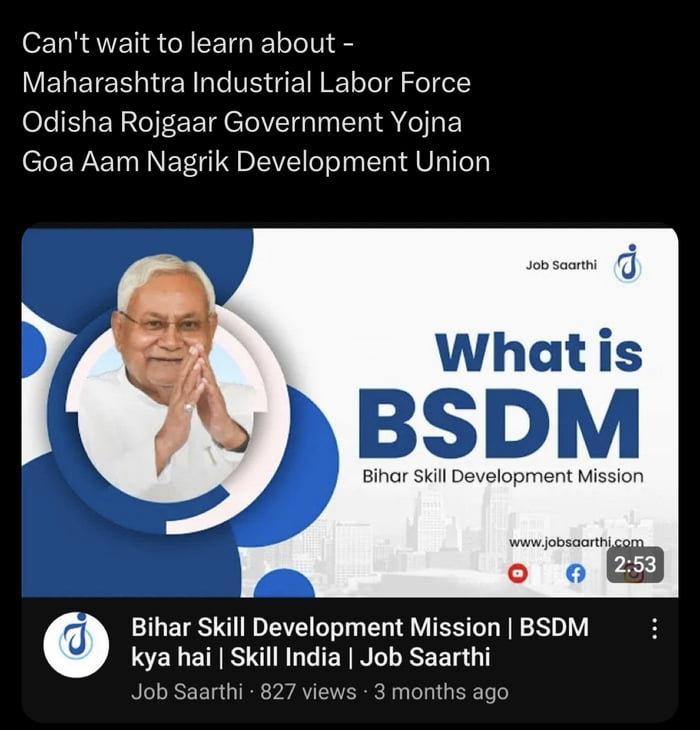Click the Goa Aam Nagrik Development Union line
The image size is (700, 730).
(x=256, y=162)
